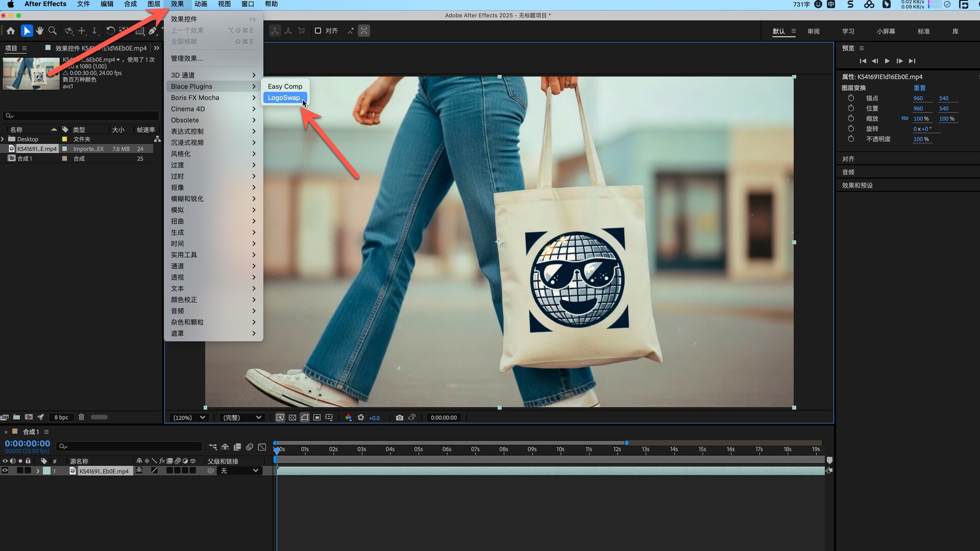Toggle the transparency grid icon
The height and width of the screenshot is (551, 980).
(x=292, y=418)
